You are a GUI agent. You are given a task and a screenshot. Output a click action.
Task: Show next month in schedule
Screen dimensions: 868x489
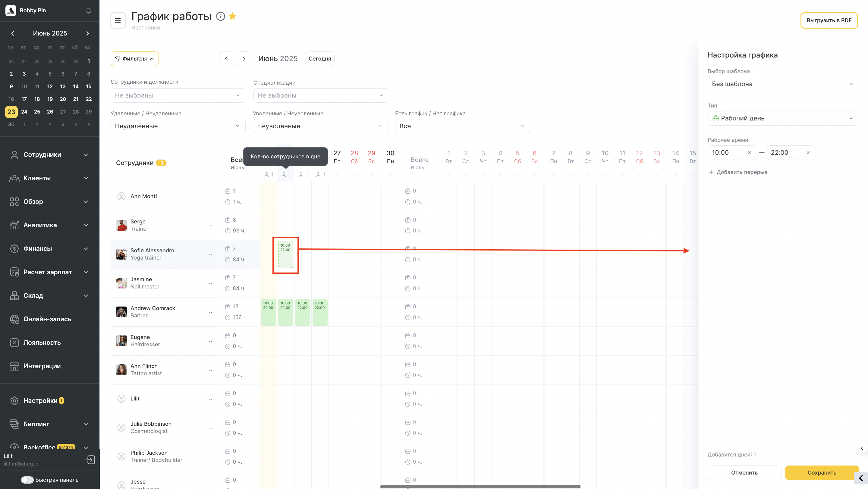pos(244,58)
